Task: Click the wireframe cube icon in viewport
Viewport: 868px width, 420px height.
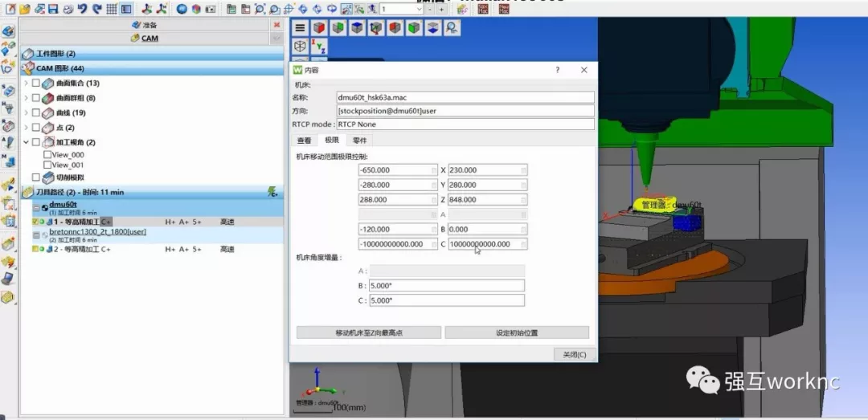Action: coord(300,46)
